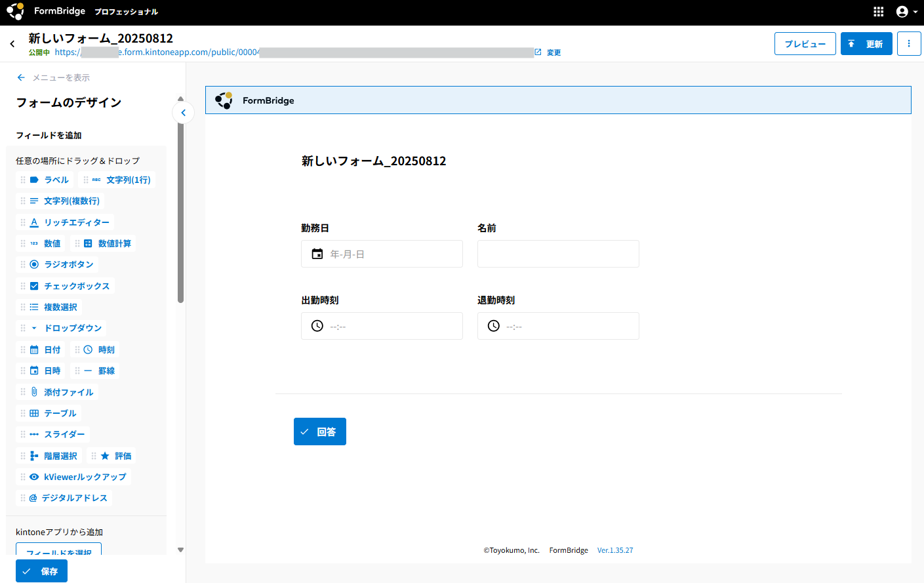This screenshot has height=583, width=924.
Task: Select the リッチエディター field
Action: [65, 222]
